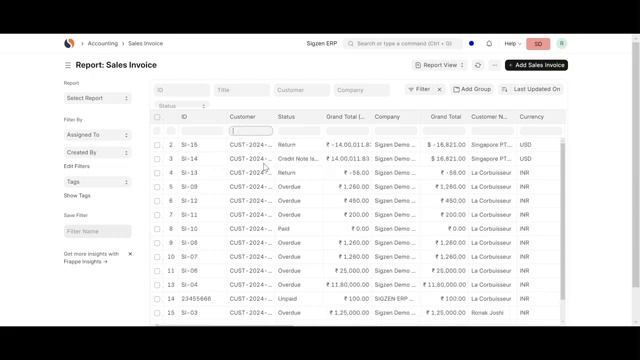Click the sort direction icon near Last Updated On
The image size is (640, 360).
tap(504, 89)
